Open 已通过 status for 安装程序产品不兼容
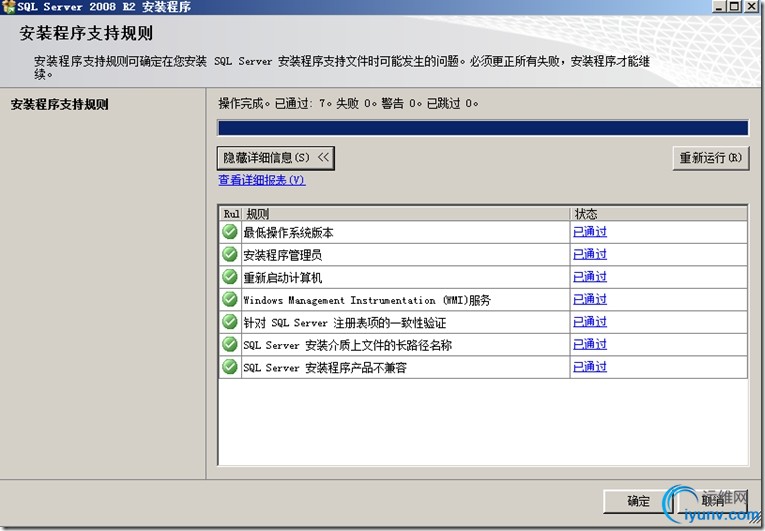This screenshot has height=531, width=765. (590, 367)
